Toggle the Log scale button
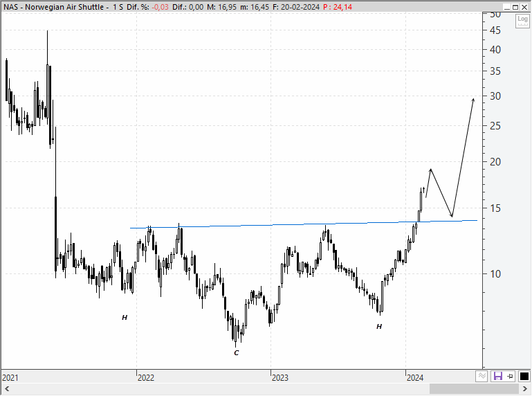Screen dimensions: 532x396 point(522,21)
